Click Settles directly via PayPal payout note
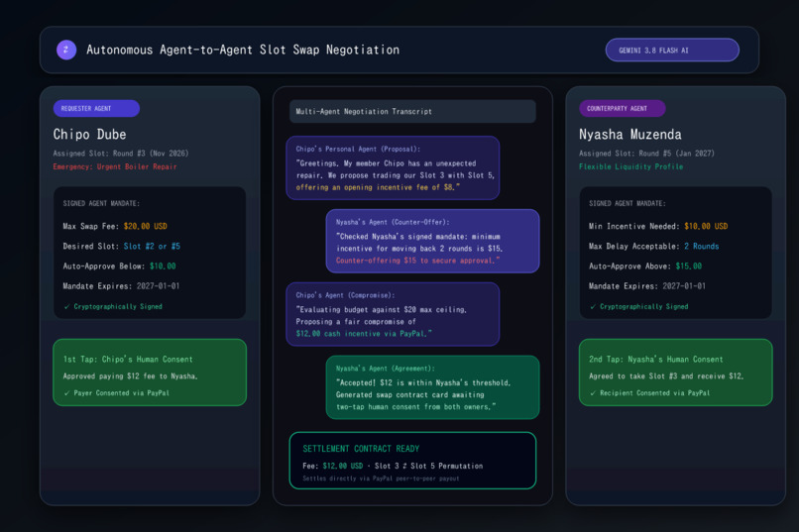 (381, 479)
